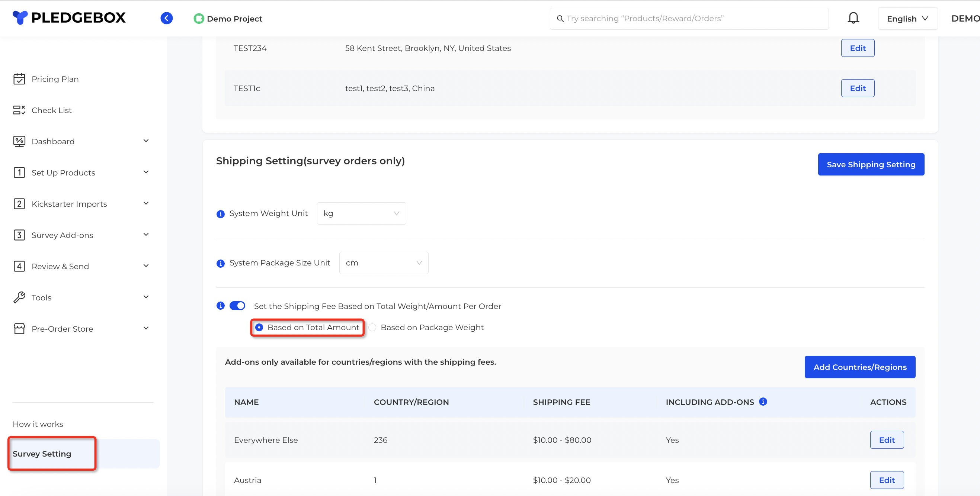Click Austria name cell

pyautogui.click(x=248, y=480)
